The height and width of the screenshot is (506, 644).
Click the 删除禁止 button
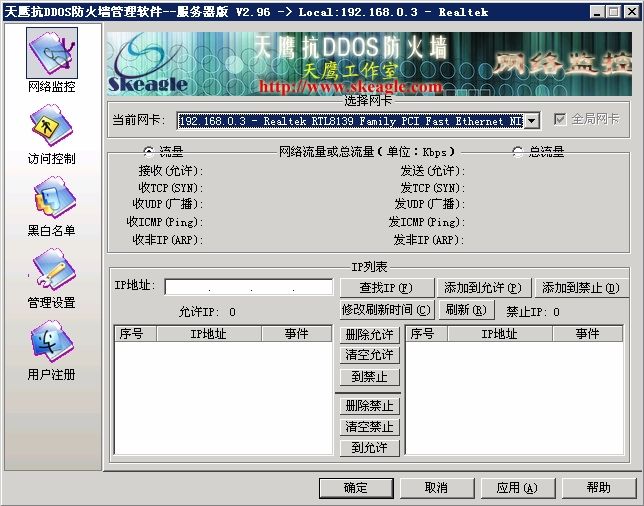[x=370, y=406]
